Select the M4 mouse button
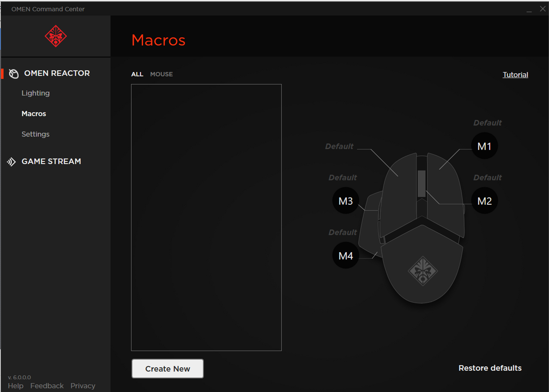Screen dimensions: 549x392 point(346,256)
